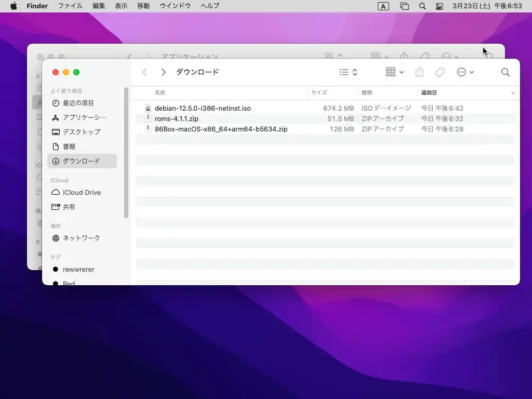Click the アプリケーション title of background window
Image resolution: width=532 pixels, height=399 pixels.
pyautogui.click(x=190, y=56)
